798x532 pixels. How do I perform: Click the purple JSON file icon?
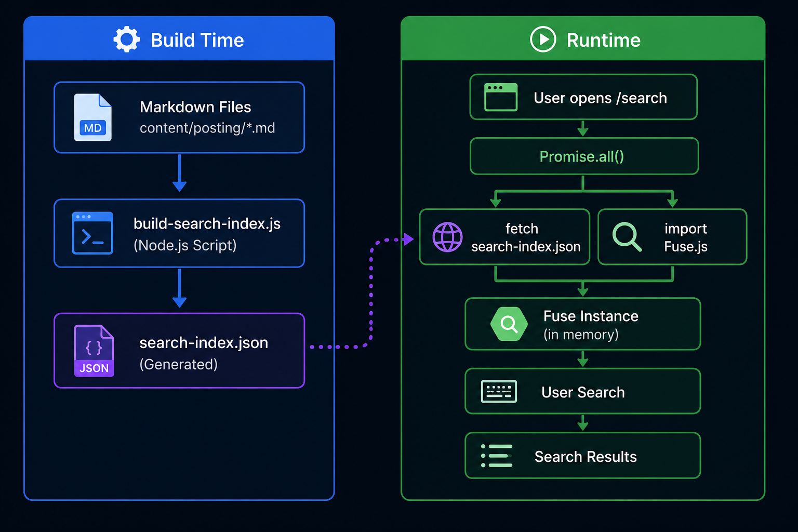[94, 351]
